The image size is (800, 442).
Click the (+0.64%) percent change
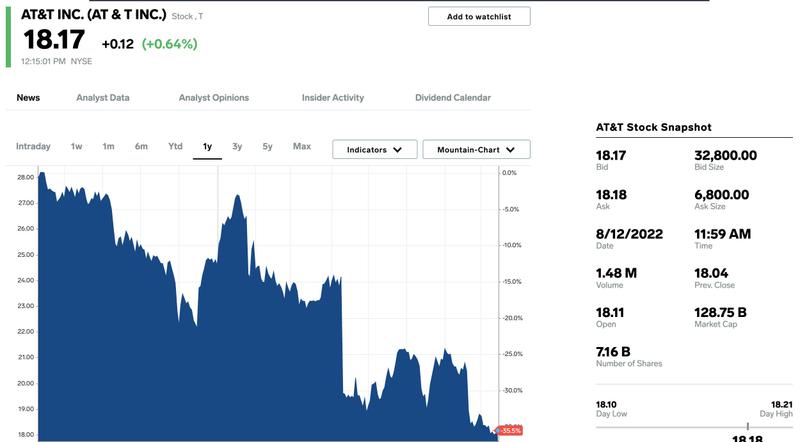[x=169, y=44]
